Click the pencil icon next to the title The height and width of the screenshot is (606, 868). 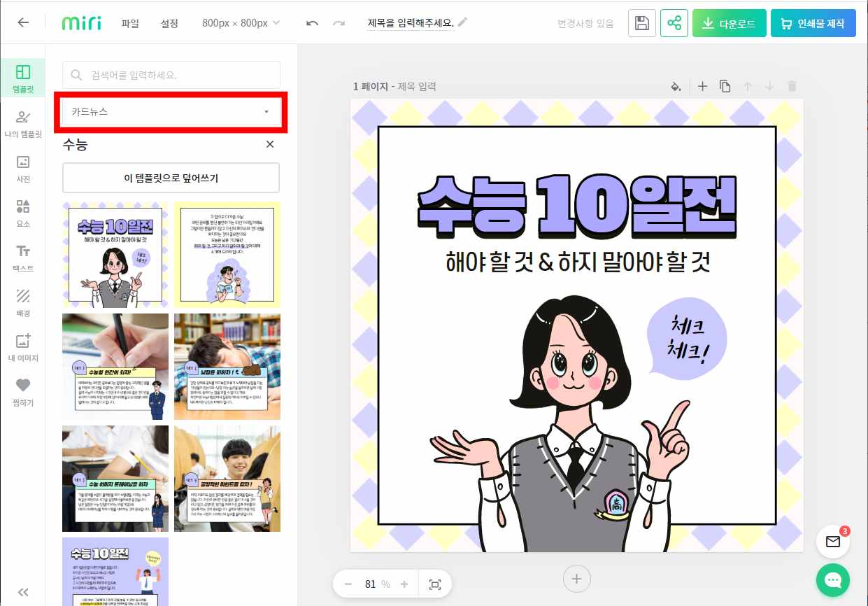pos(462,22)
